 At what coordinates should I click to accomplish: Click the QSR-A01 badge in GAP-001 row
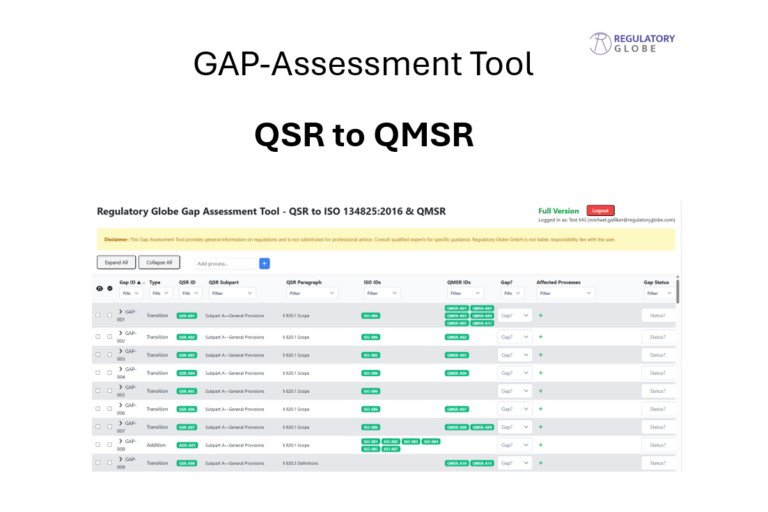[x=187, y=316]
